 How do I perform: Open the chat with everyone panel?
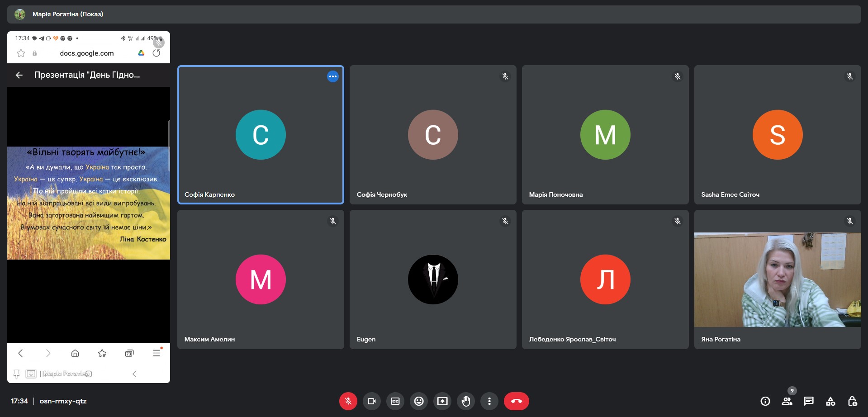pyautogui.click(x=808, y=401)
